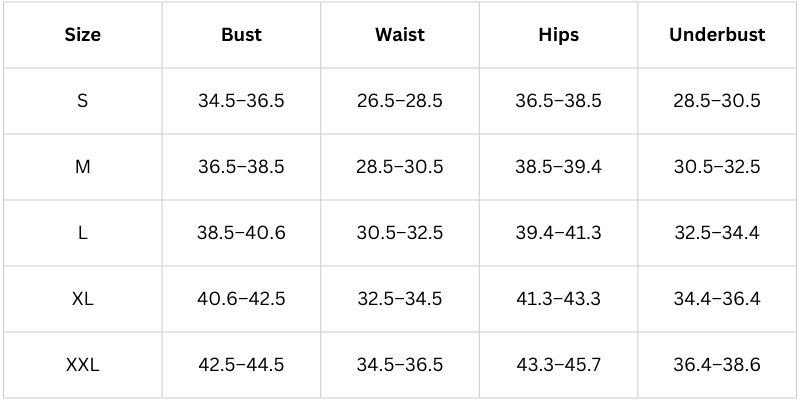The image size is (800, 400).
Task: Click underbust value 36.4–38.6
Action: click(x=716, y=365)
